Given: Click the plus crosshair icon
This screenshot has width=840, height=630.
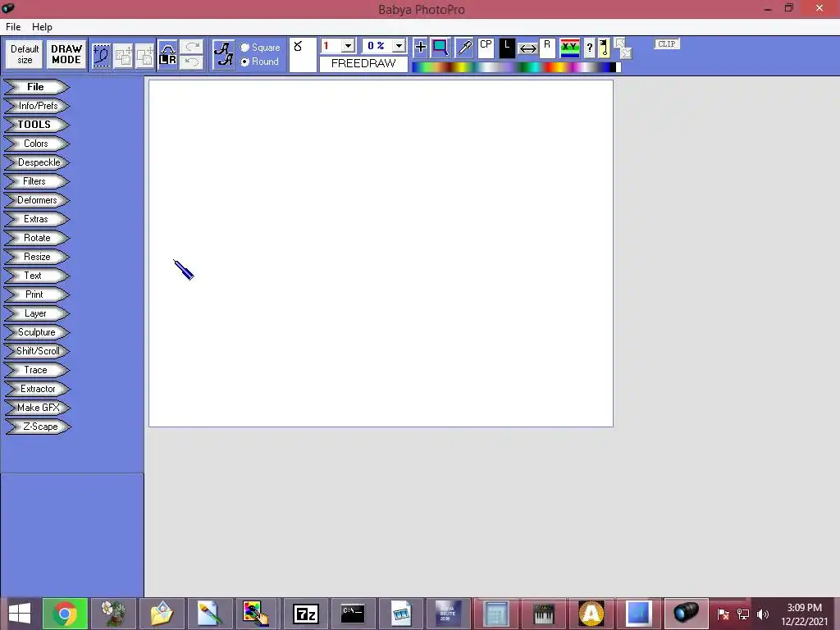Looking at the screenshot, I should click(421, 47).
